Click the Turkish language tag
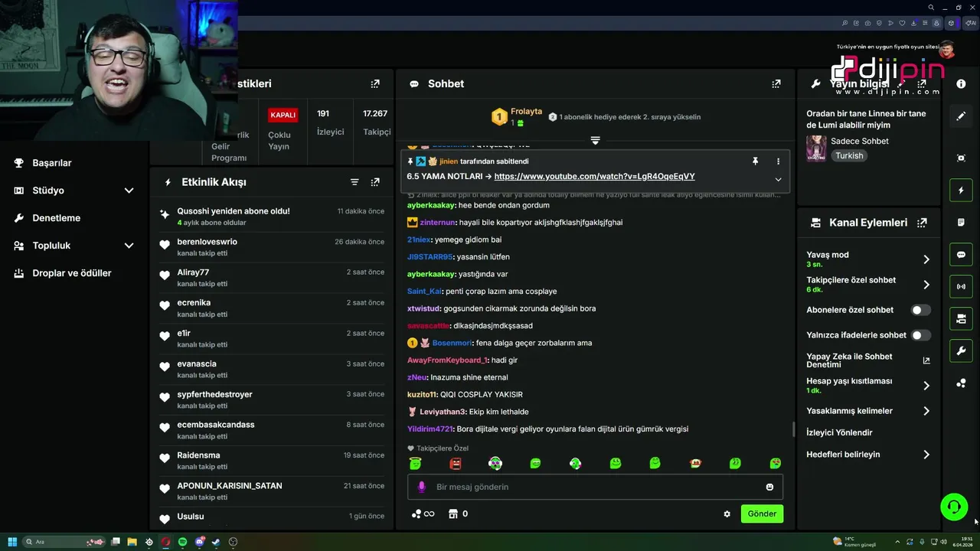 tap(849, 155)
